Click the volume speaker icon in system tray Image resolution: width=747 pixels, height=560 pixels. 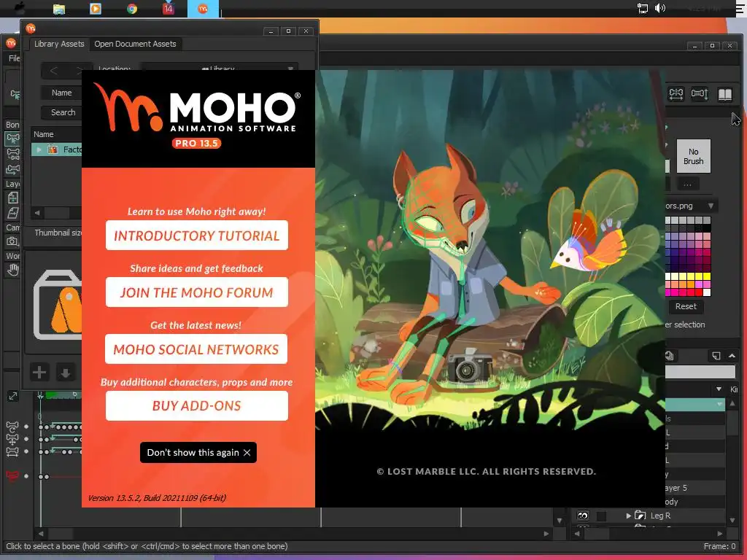coord(659,8)
